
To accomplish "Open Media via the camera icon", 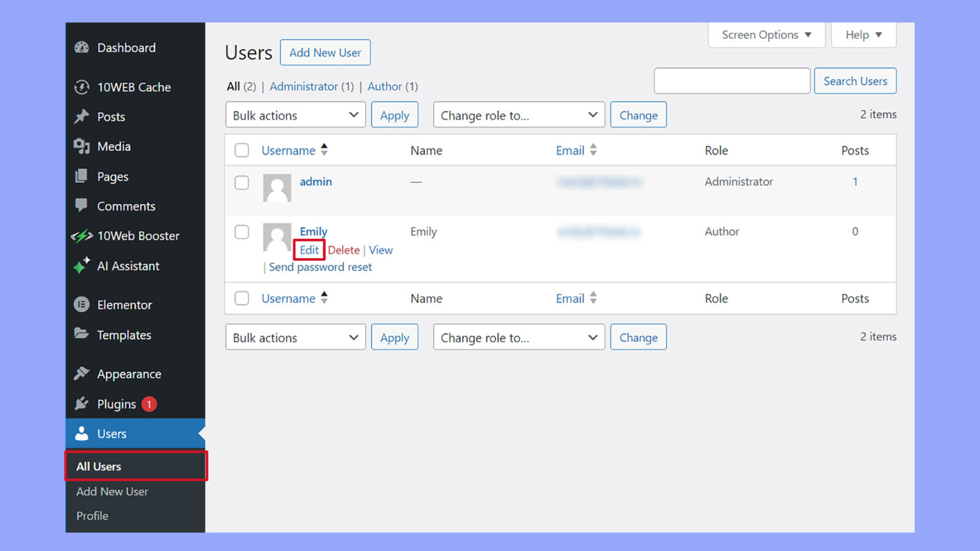I will [x=81, y=146].
